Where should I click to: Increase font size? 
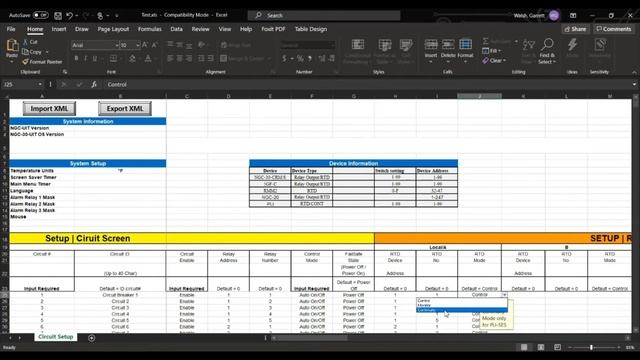pos(145,45)
